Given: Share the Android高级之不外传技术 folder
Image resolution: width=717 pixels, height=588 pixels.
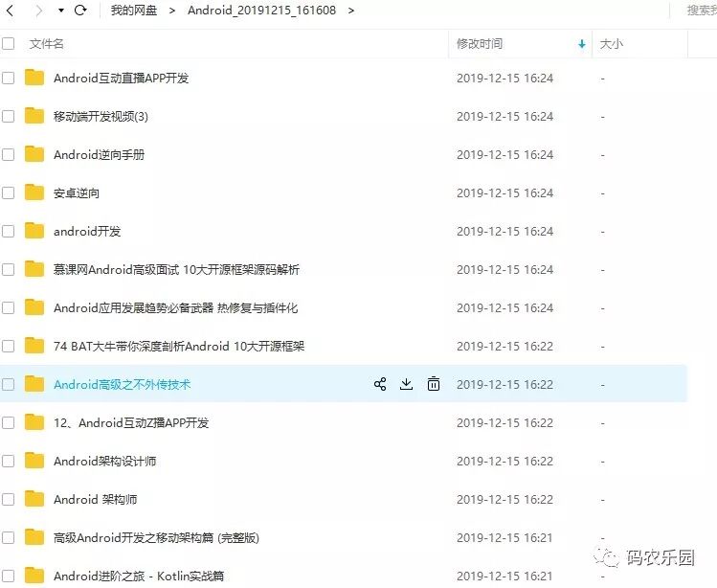Looking at the screenshot, I should (x=380, y=384).
